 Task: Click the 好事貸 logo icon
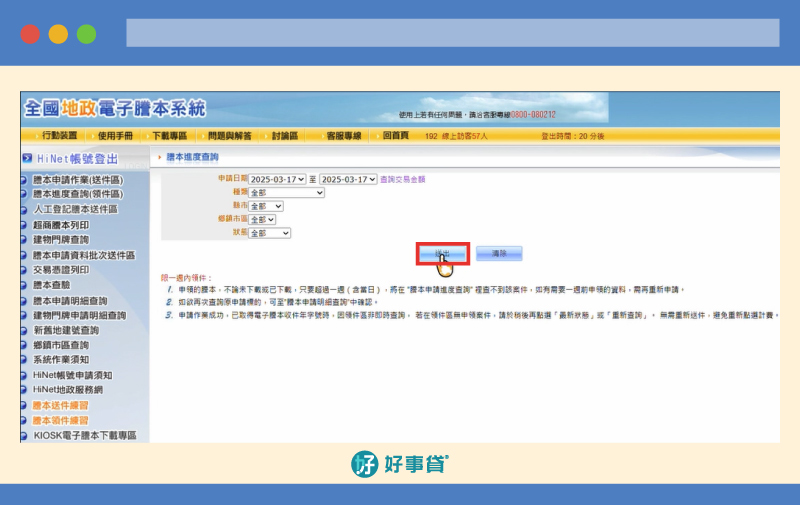[364, 464]
